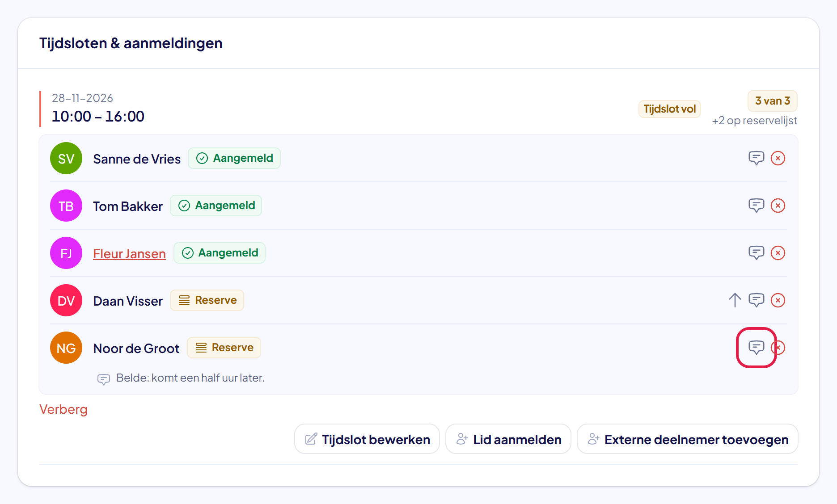The width and height of the screenshot is (837, 504).
Task: Click the name Noor de Groot
Action: pos(136,349)
